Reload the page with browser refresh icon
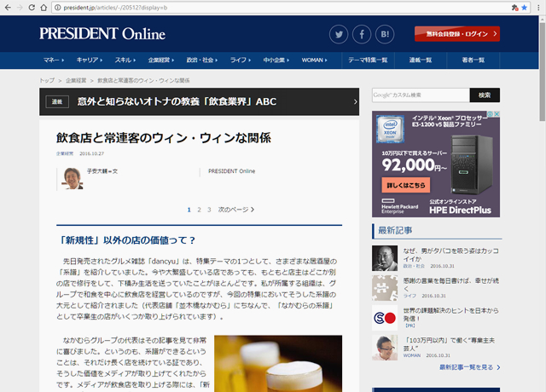Viewport: 546px width, 392px height. [x=43, y=7]
